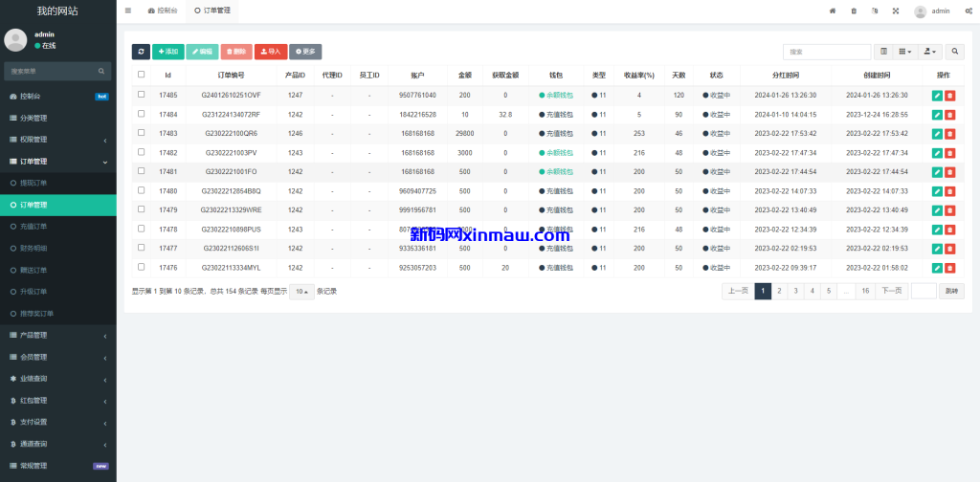The image size is (980, 482).
Task: Tick the select-all checkbox in table header
Action: coord(142,75)
